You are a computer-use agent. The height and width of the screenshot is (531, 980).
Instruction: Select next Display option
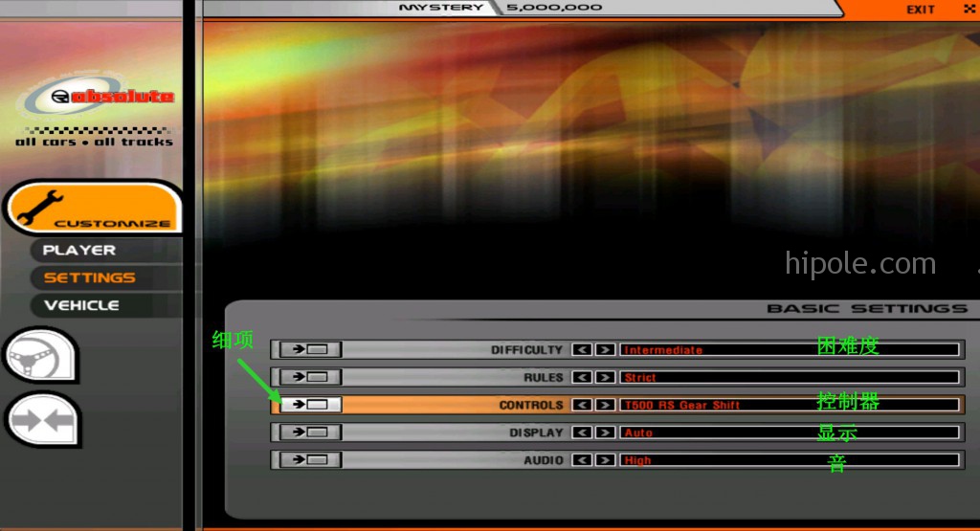(x=605, y=432)
